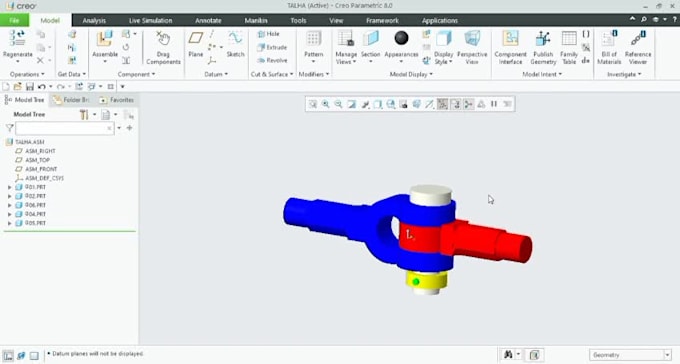
Task: Click the Component Interface icon
Action: coord(510,39)
